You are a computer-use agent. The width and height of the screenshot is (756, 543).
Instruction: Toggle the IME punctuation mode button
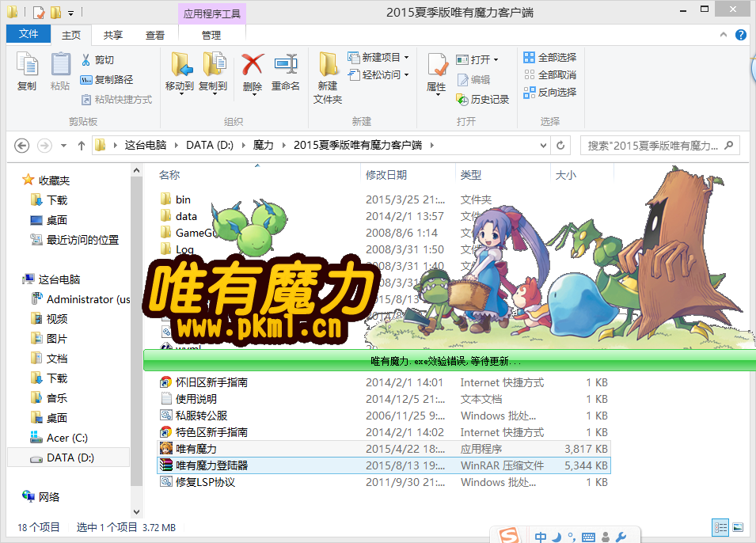point(572,537)
